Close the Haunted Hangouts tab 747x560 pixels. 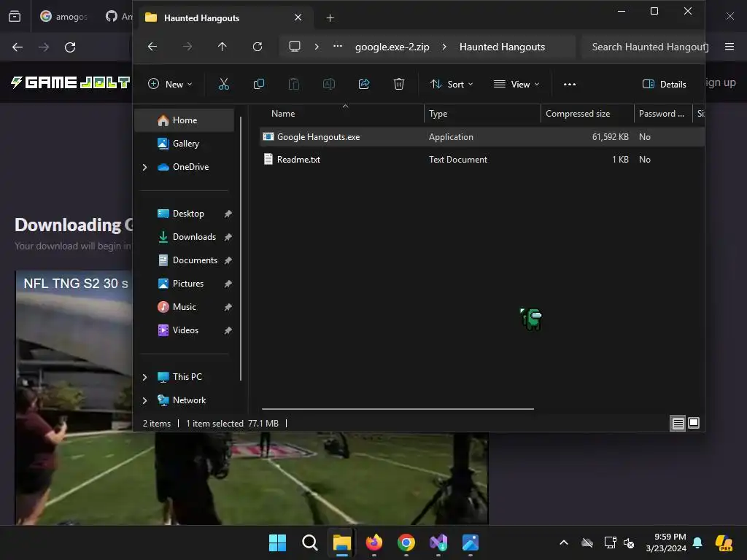298,17
